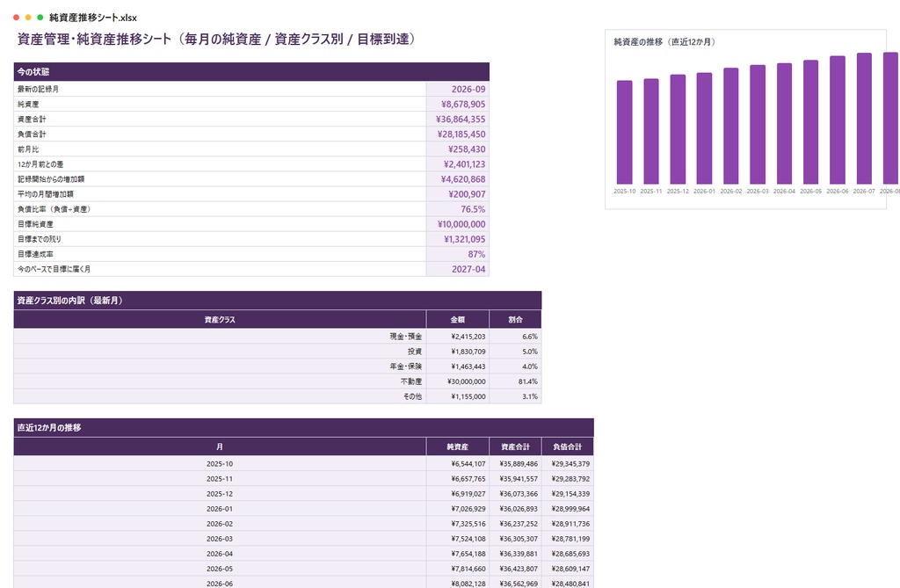Click the 2026-07 bar in the chart
900x588 pixels.
864,119
